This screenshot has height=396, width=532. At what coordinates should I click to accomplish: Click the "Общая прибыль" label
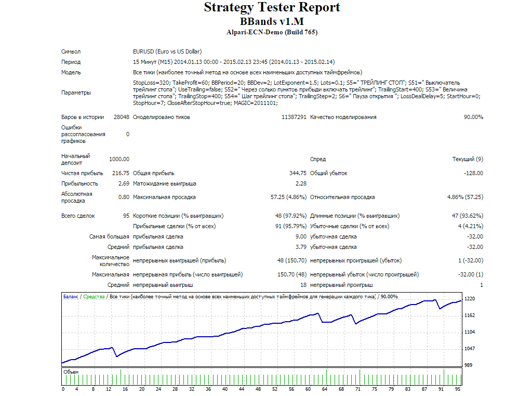click(154, 174)
